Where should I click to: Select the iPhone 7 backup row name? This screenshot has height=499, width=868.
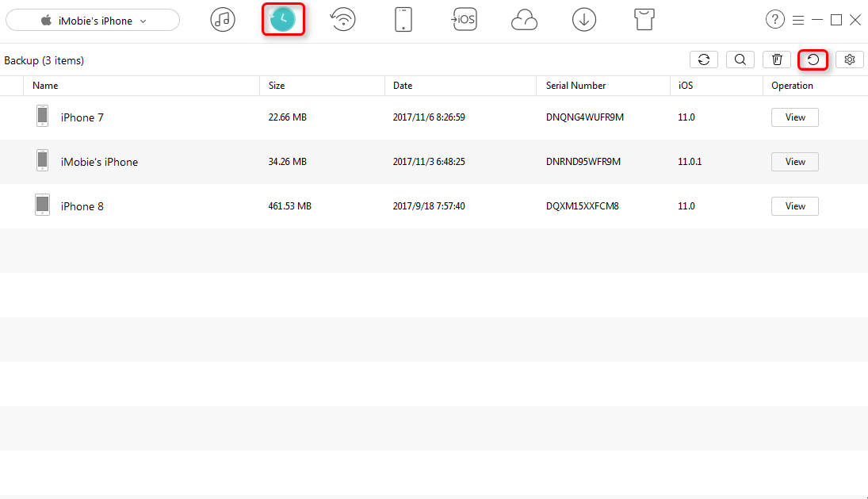pyautogui.click(x=82, y=117)
